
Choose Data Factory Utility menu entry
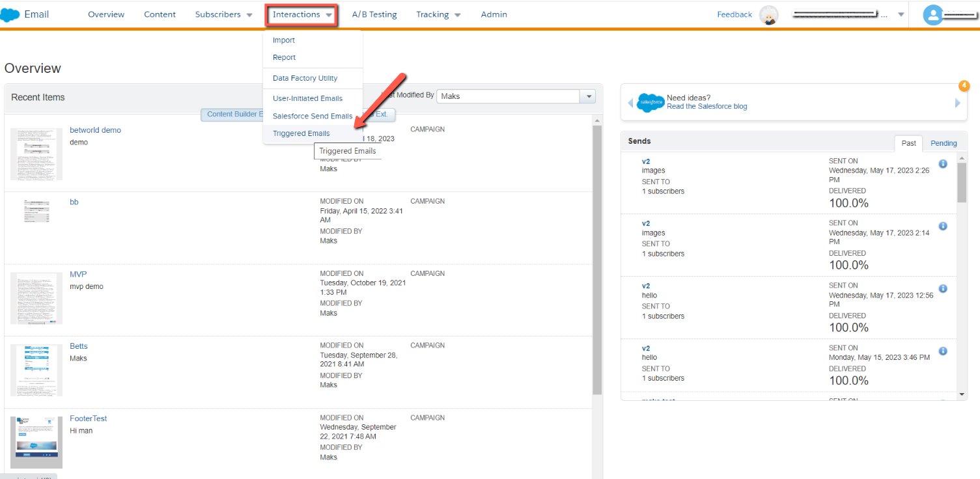pos(305,78)
